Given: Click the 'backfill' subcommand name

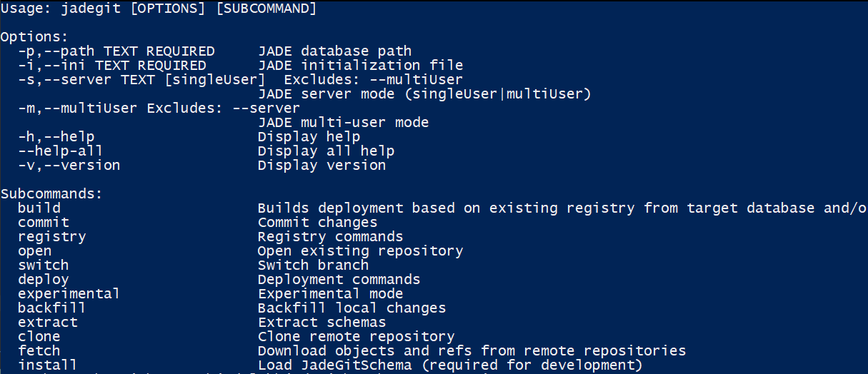Looking at the screenshot, I should tap(51, 308).
